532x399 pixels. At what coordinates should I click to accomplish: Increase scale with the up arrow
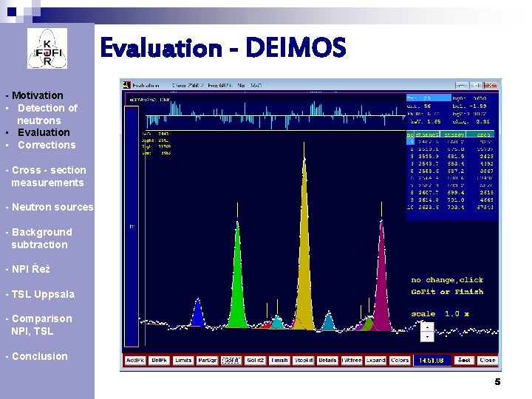point(427,327)
